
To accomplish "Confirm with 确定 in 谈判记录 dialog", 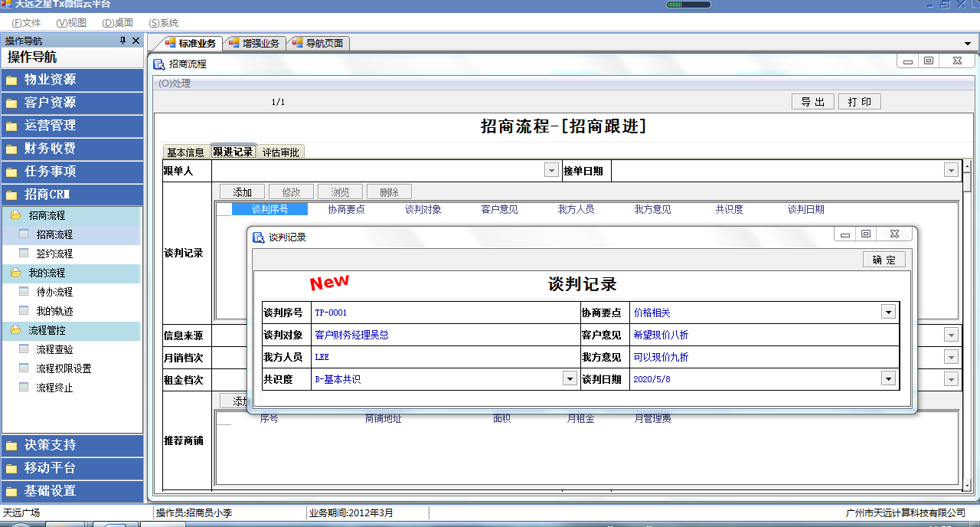I will (x=884, y=260).
